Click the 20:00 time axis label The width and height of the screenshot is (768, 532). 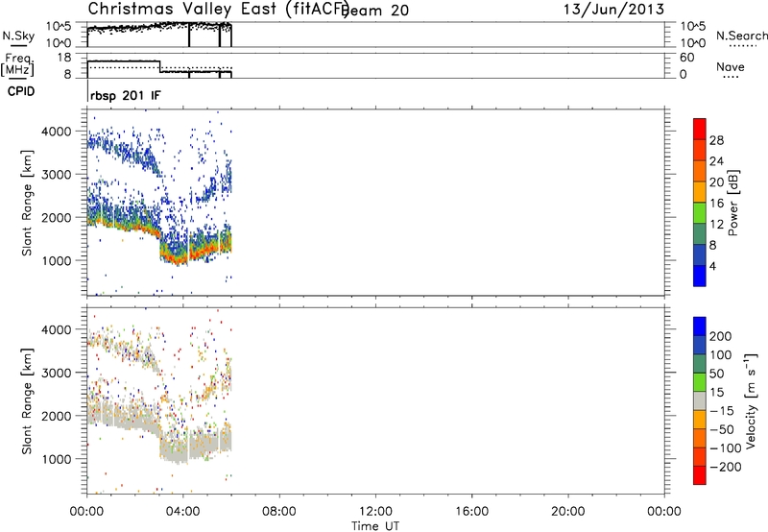[x=567, y=512]
